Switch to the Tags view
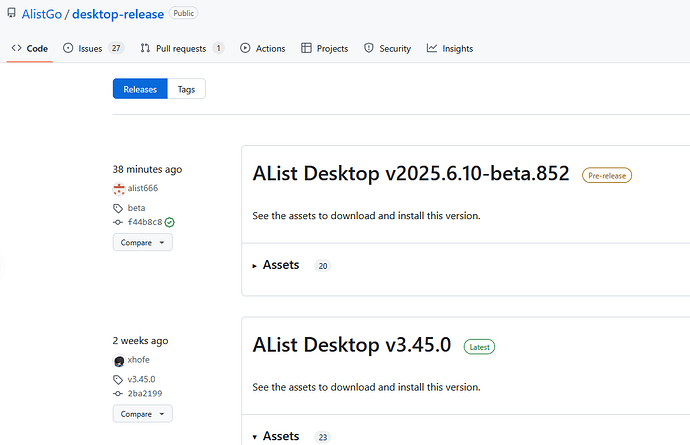 [186, 89]
